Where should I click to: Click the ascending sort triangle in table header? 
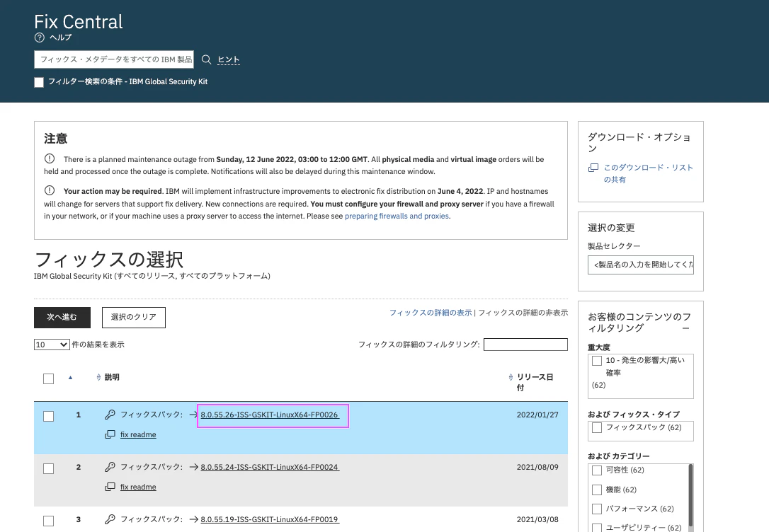coord(70,377)
